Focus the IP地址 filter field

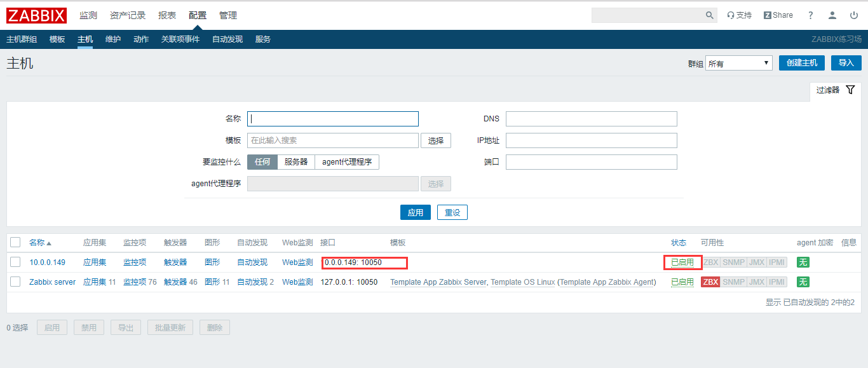pos(592,140)
